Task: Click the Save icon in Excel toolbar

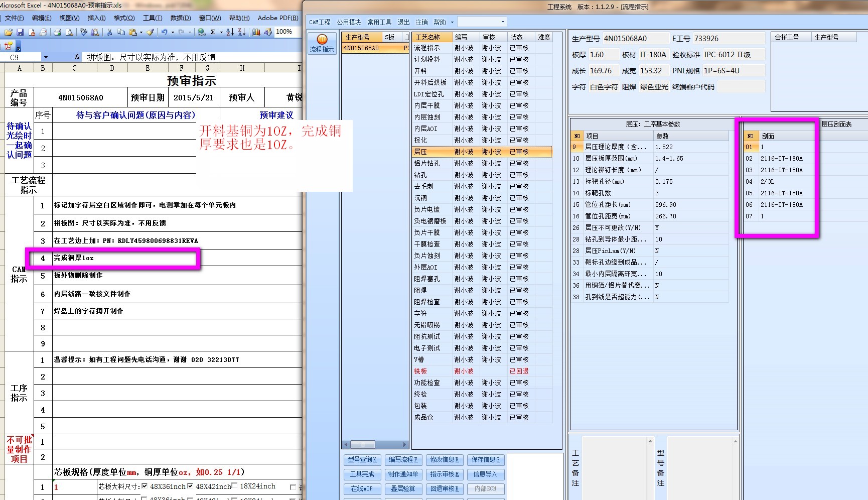Action: (20, 32)
